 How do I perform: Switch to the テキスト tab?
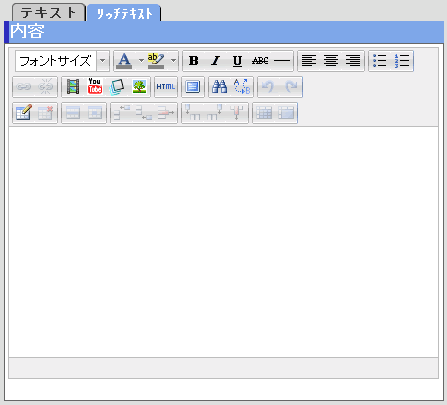click(49, 13)
